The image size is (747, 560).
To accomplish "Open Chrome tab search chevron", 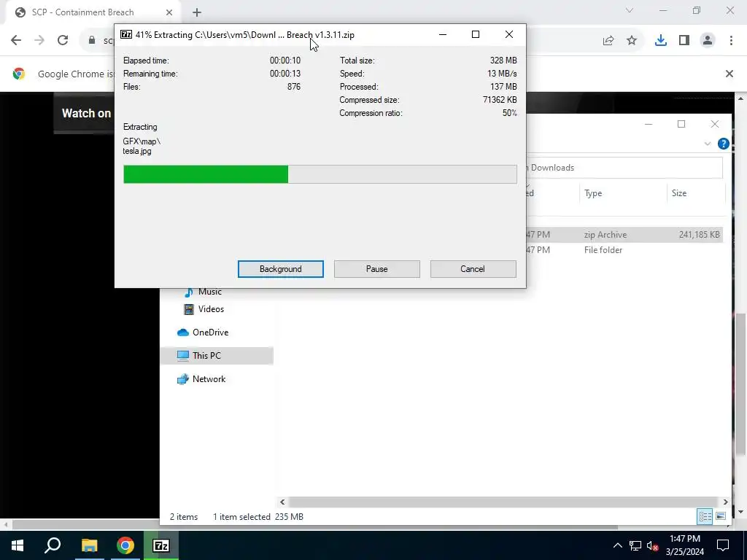I will click(630, 10).
